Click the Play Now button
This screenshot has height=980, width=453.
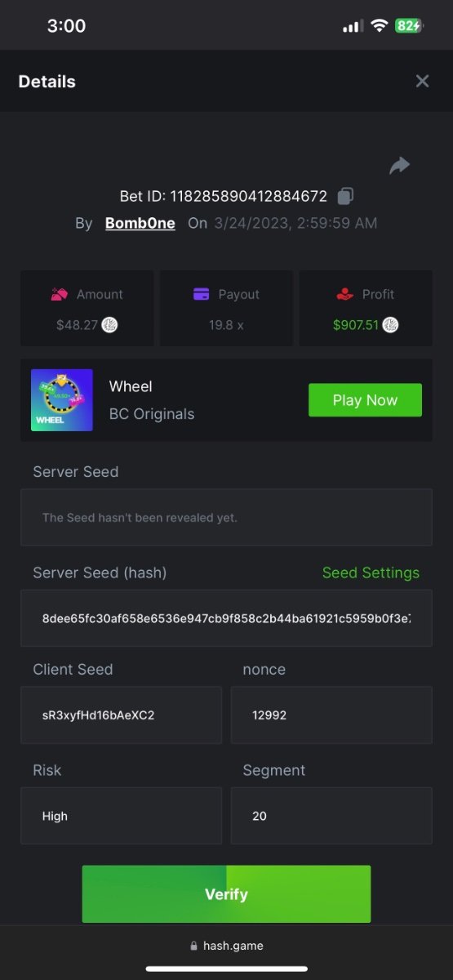(x=365, y=400)
